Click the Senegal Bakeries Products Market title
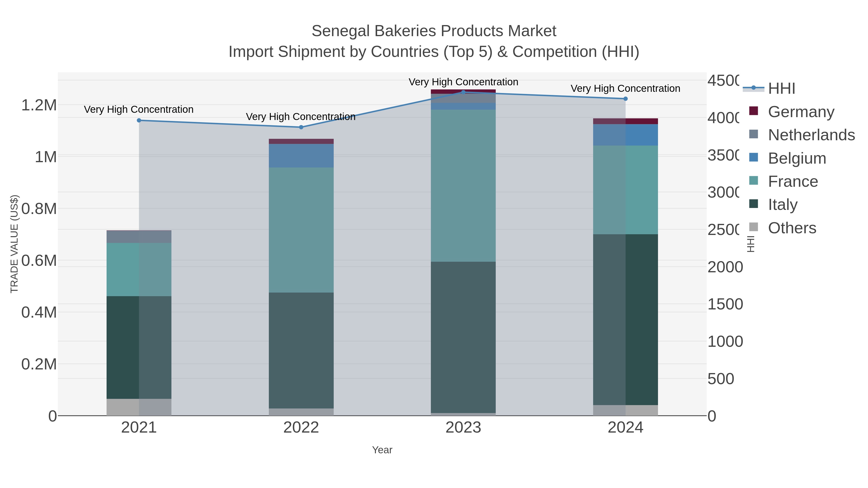Screen dimensions: 868x488 click(434, 31)
